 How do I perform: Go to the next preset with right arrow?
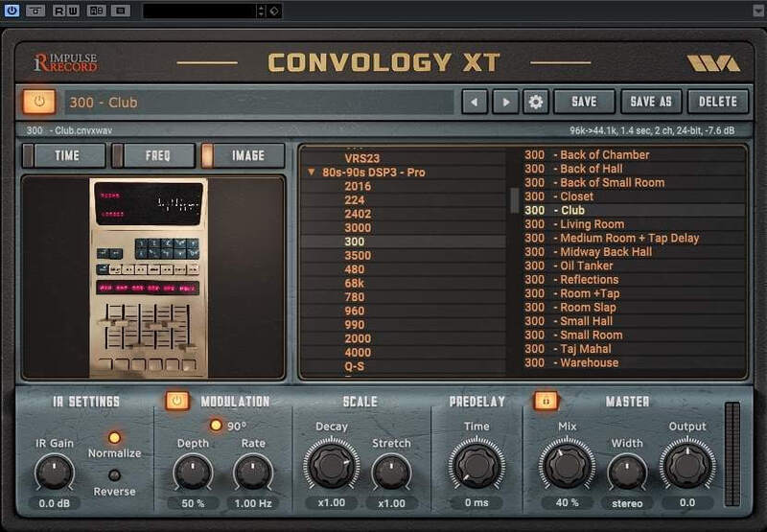coord(505,102)
